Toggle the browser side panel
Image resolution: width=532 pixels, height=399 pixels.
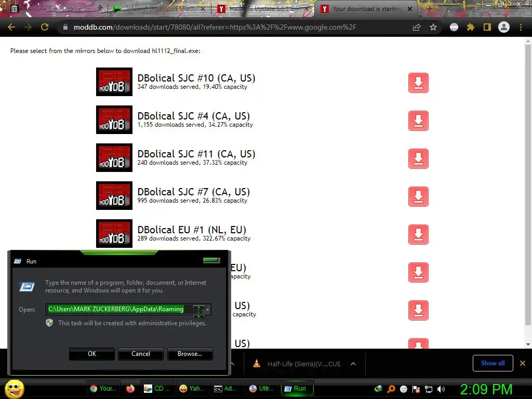pos(487,27)
